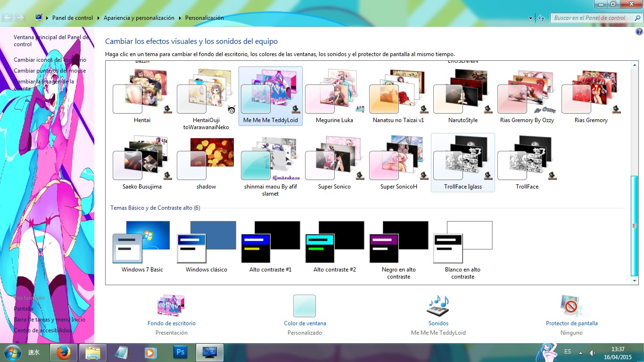
Task: Select Rias Gremory By Ozzy theme
Action: [527, 96]
